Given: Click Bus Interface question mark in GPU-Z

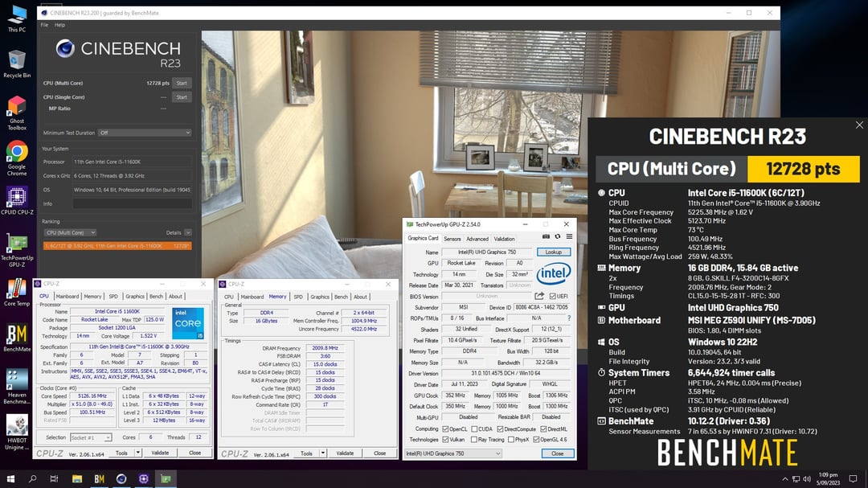Looking at the screenshot, I should click(x=568, y=318).
